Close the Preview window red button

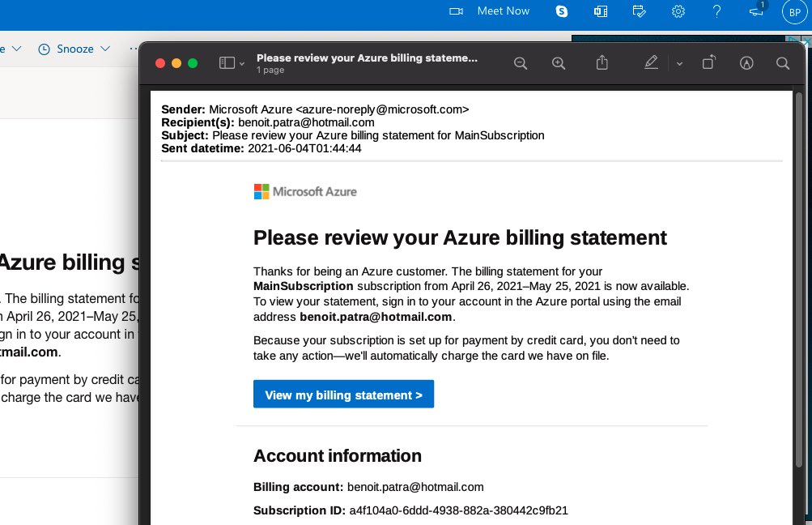160,63
